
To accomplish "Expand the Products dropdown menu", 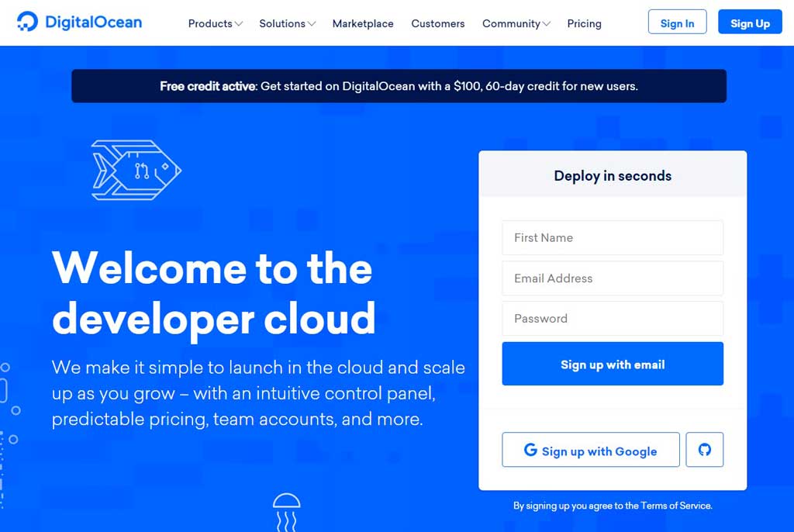I will point(216,24).
